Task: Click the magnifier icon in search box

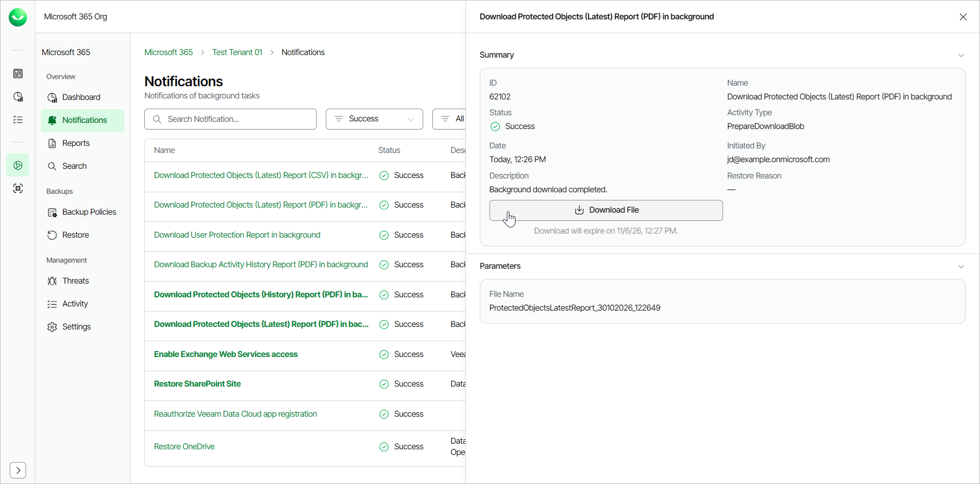Action: tap(157, 119)
